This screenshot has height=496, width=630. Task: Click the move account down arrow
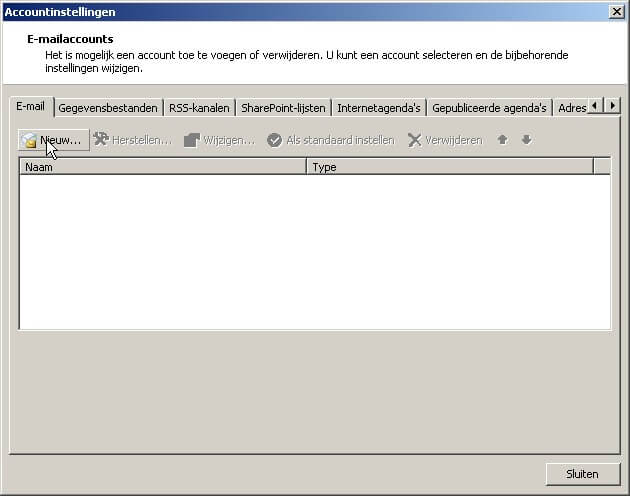click(527, 139)
